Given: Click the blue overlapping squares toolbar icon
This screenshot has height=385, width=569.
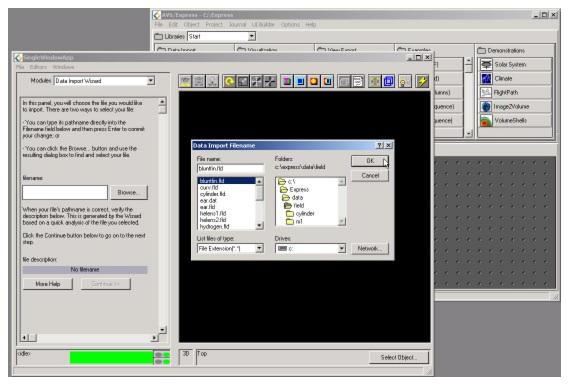Looking at the screenshot, I should tap(388, 81).
